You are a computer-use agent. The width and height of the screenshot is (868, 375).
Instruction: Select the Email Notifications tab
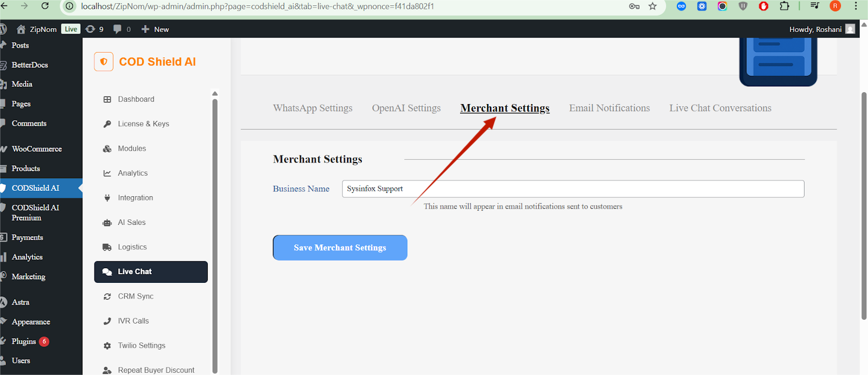click(609, 108)
